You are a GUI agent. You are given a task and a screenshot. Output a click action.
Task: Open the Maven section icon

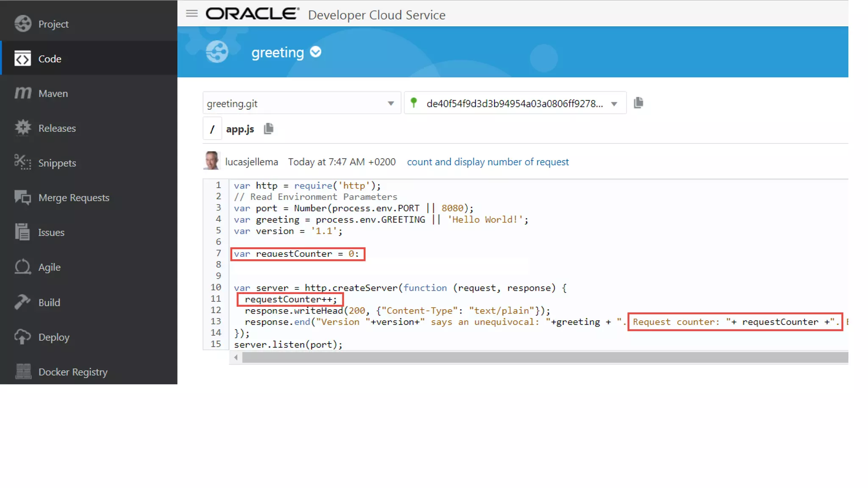pos(22,93)
